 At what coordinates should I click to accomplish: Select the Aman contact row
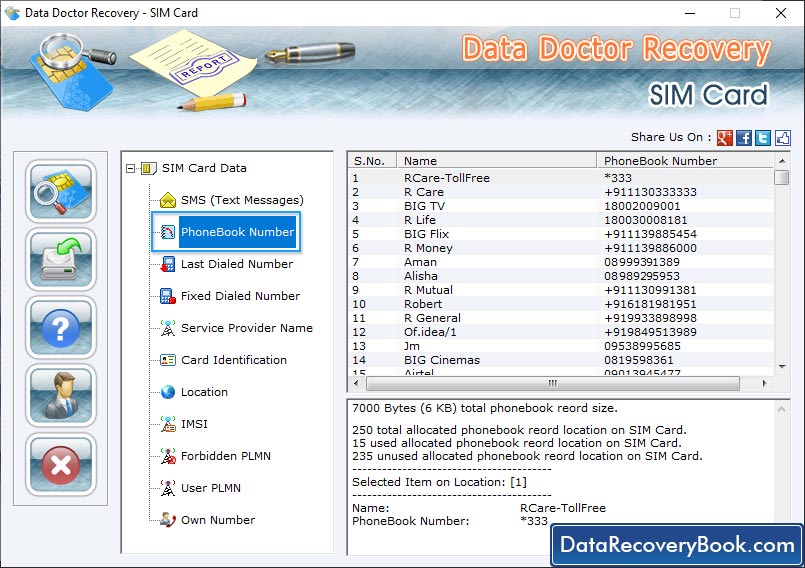click(561, 262)
